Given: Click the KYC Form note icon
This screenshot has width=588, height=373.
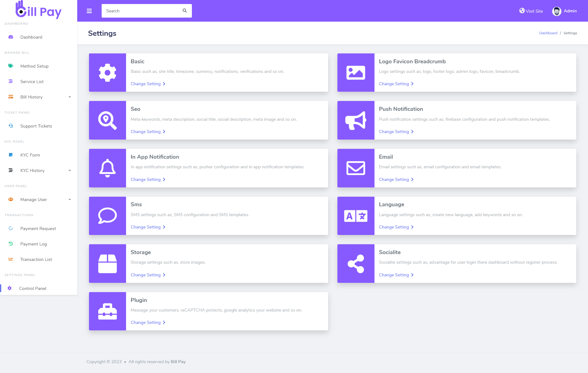Looking at the screenshot, I should point(11,155).
